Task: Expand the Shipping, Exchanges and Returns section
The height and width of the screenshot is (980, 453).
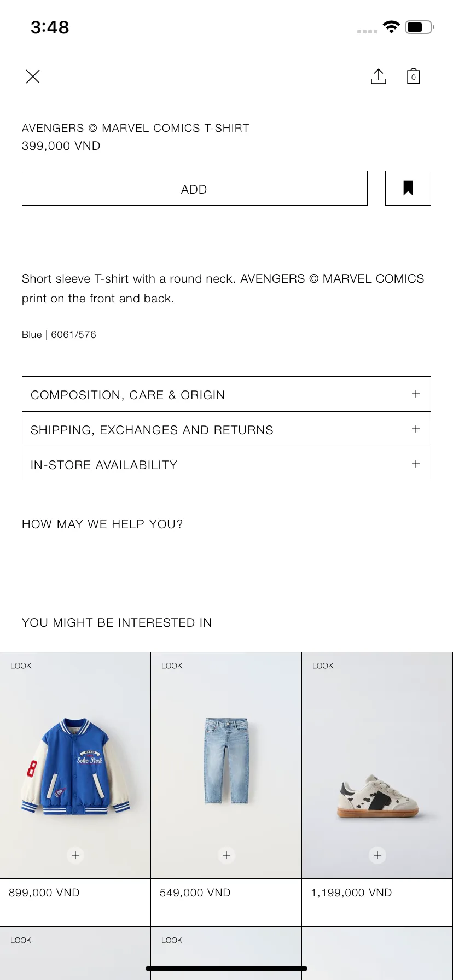Action: tap(226, 429)
